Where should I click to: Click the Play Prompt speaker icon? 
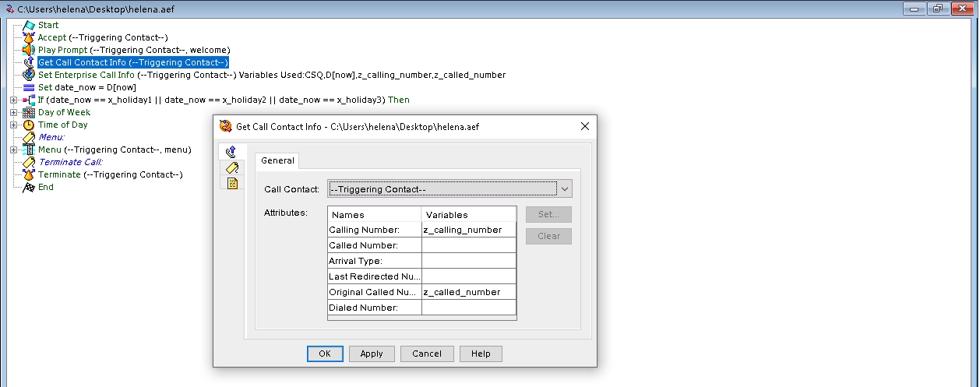(29, 50)
